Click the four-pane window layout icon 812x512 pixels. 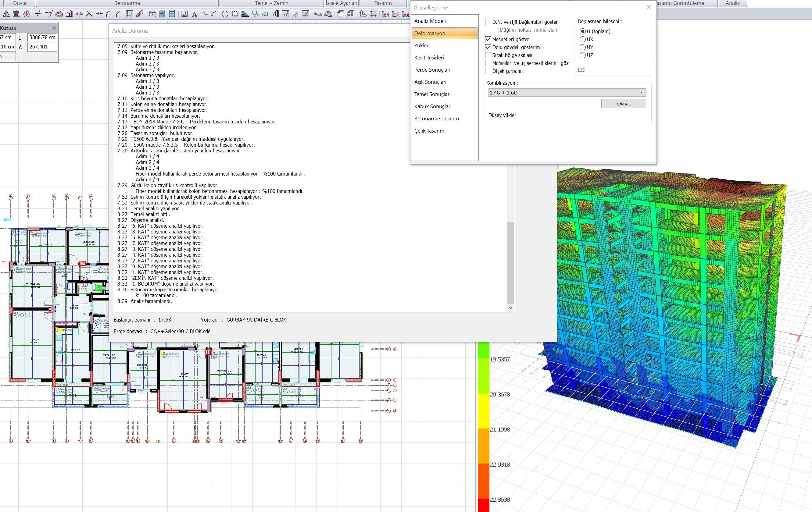pos(350,14)
